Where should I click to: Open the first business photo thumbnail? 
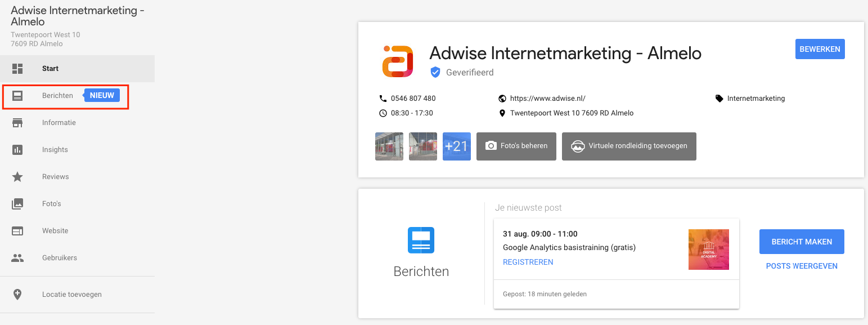pos(389,146)
